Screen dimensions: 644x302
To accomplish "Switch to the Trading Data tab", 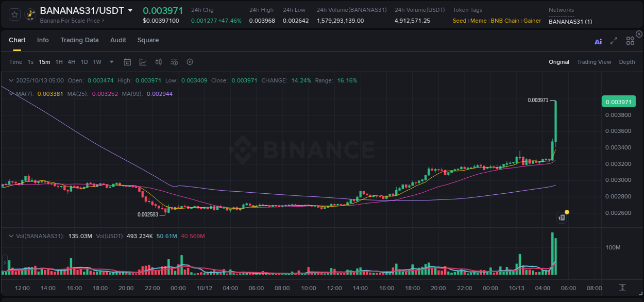I will [79, 40].
